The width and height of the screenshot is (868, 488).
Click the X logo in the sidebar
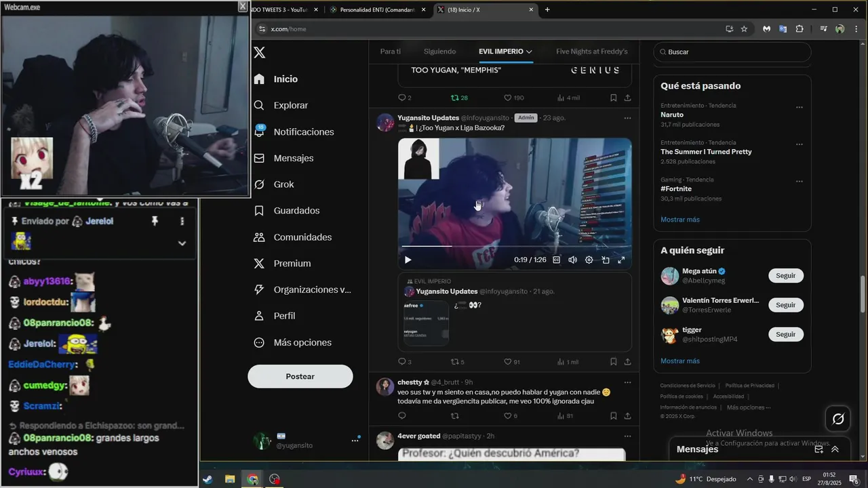tap(259, 53)
